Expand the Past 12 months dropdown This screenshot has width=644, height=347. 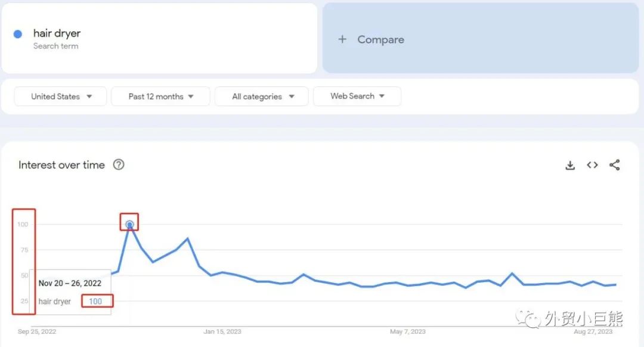[x=161, y=97]
